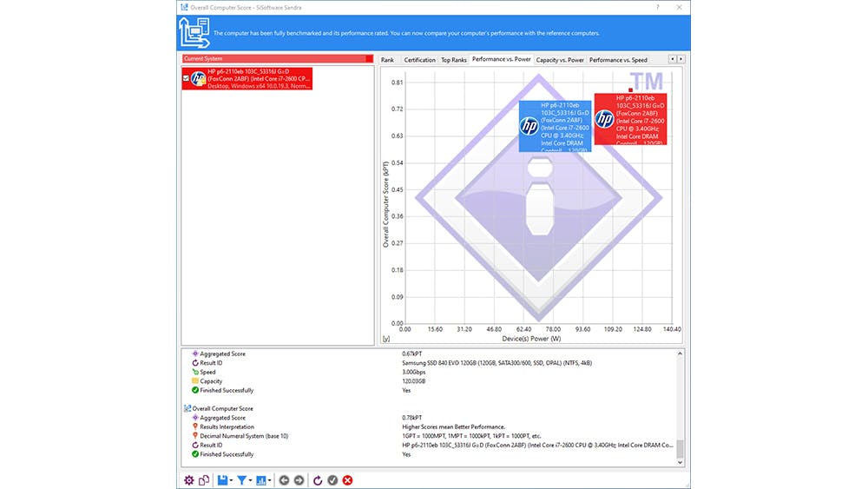Click the results list scrollbar thumb

pyautogui.click(x=681, y=448)
